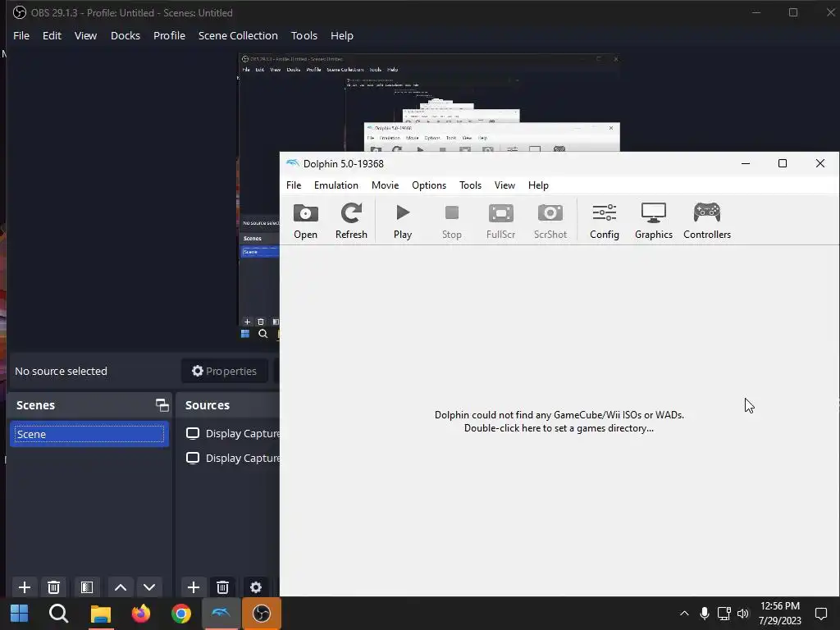
Task: Show hidden system tray icons
Action: click(x=684, y=614)
